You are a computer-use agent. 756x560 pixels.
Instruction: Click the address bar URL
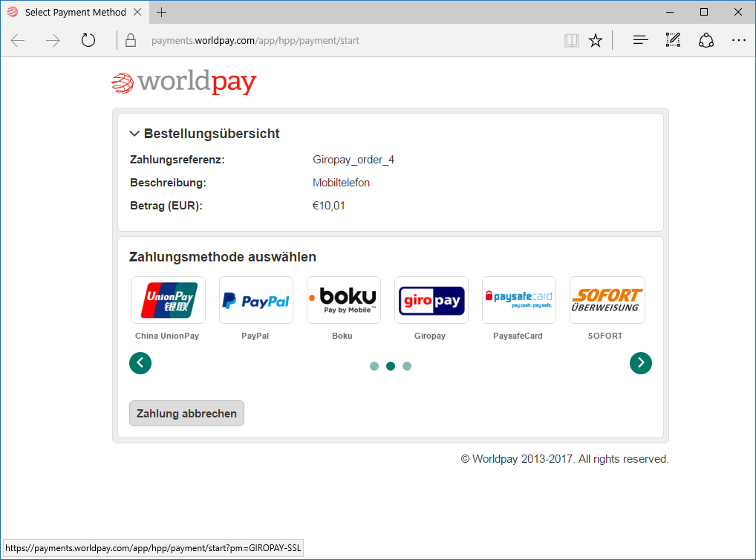coord(255,41)
